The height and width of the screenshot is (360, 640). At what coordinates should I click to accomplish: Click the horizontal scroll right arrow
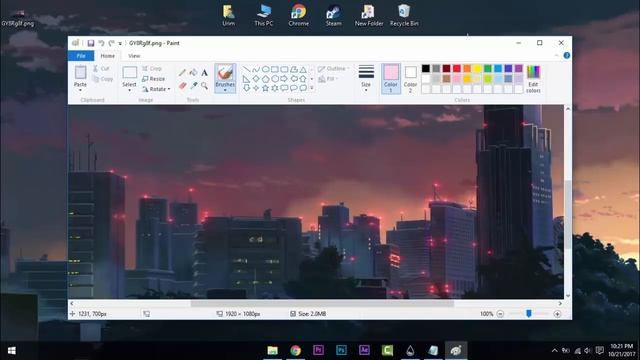(560, 303)
